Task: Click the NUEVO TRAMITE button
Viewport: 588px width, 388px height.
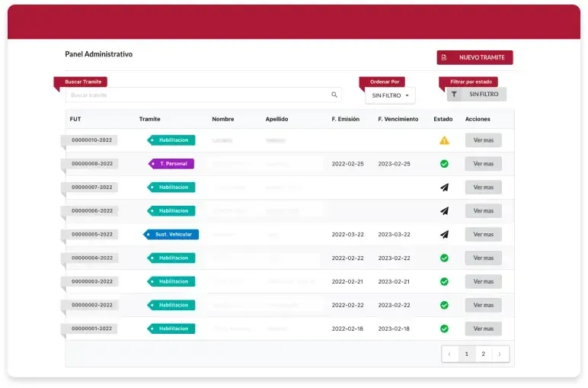Action: coord(475,57)
